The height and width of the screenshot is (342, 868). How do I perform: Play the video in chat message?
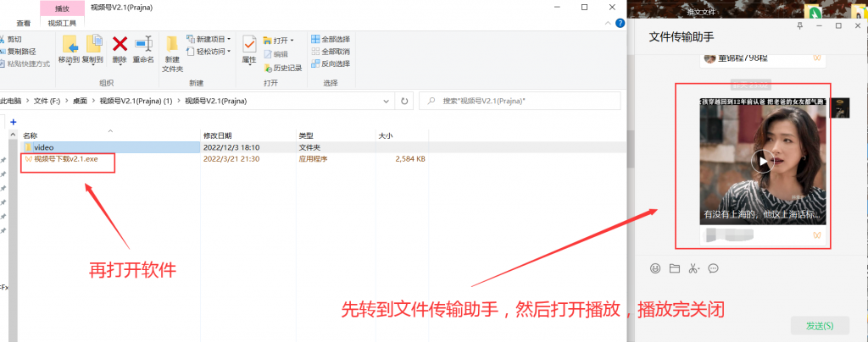763,162
